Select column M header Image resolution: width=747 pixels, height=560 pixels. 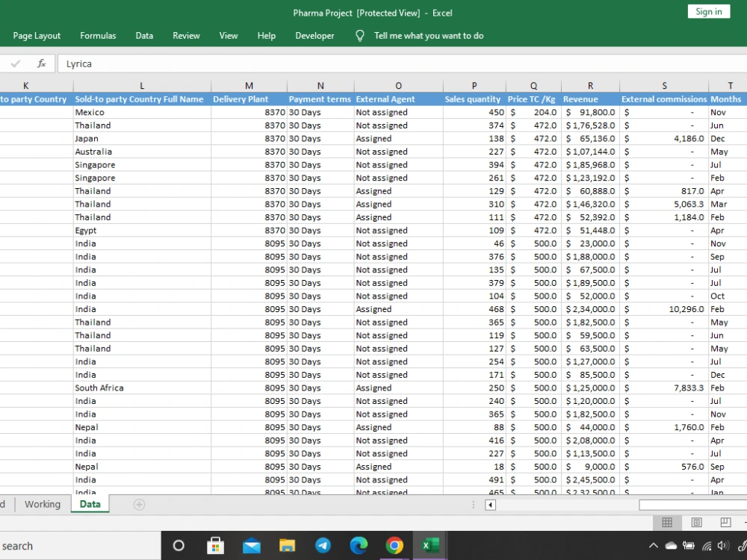click(x=249, y=86)
